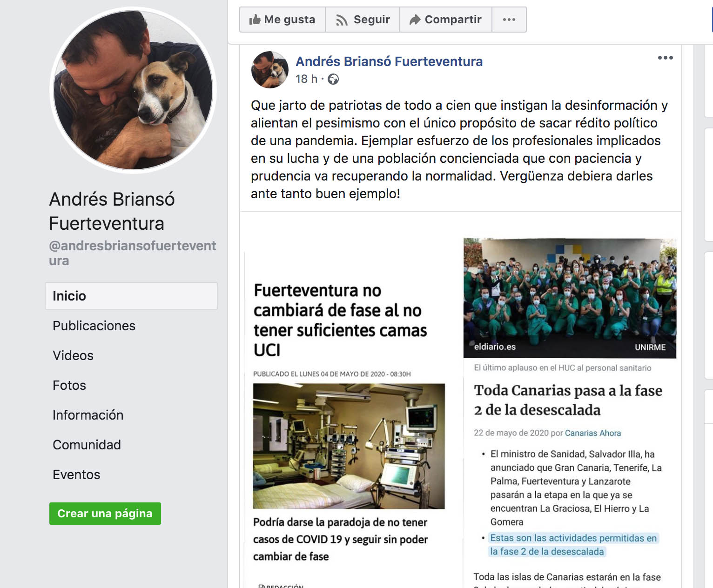Follow the page with Seguir button

pyautogui.click(x=363, y=20)
